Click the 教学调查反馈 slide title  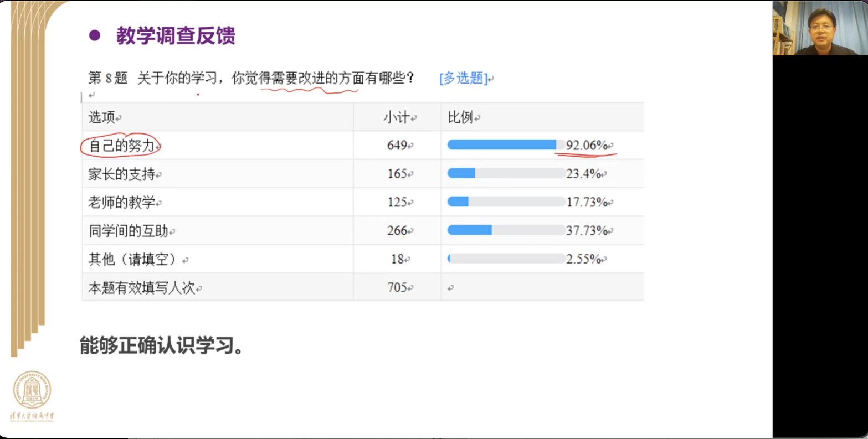pyautogui.click(x=176, y=36)
